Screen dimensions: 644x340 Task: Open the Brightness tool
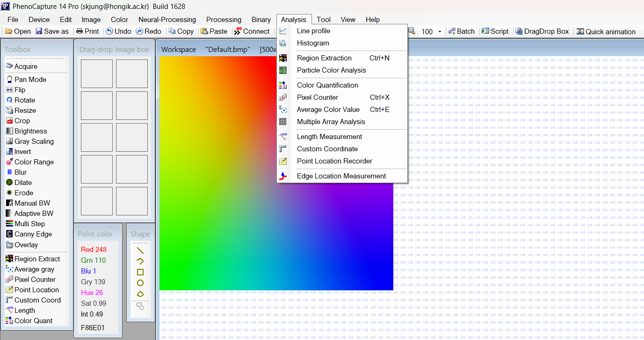[27, 131]
